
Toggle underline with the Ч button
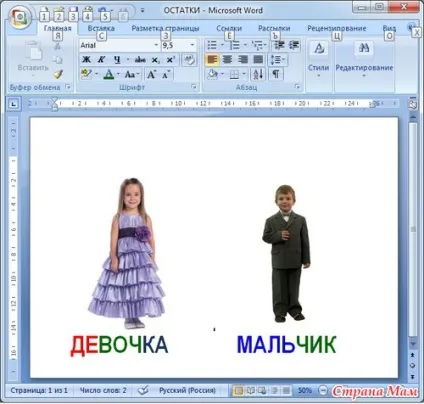(117, 60)
